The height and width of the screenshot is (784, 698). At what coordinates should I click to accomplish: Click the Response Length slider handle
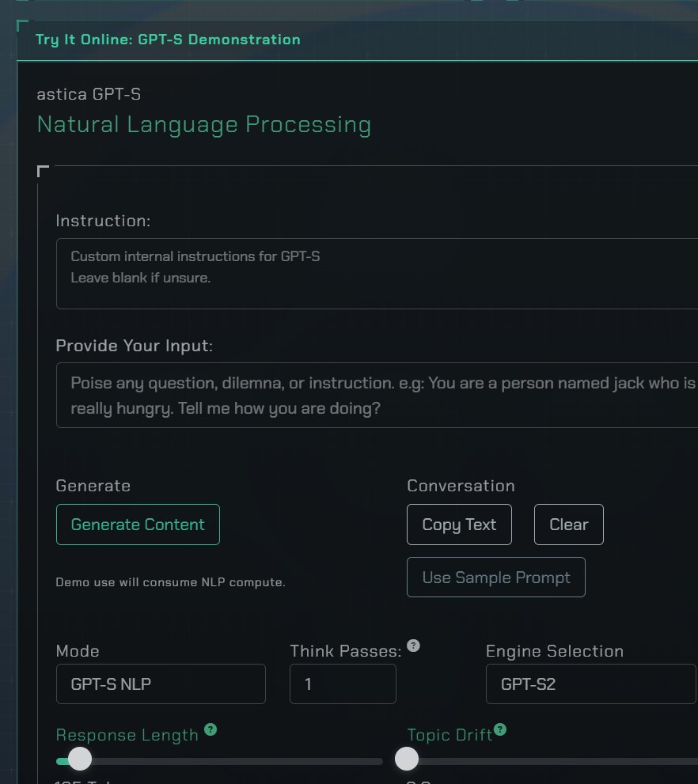80,759
